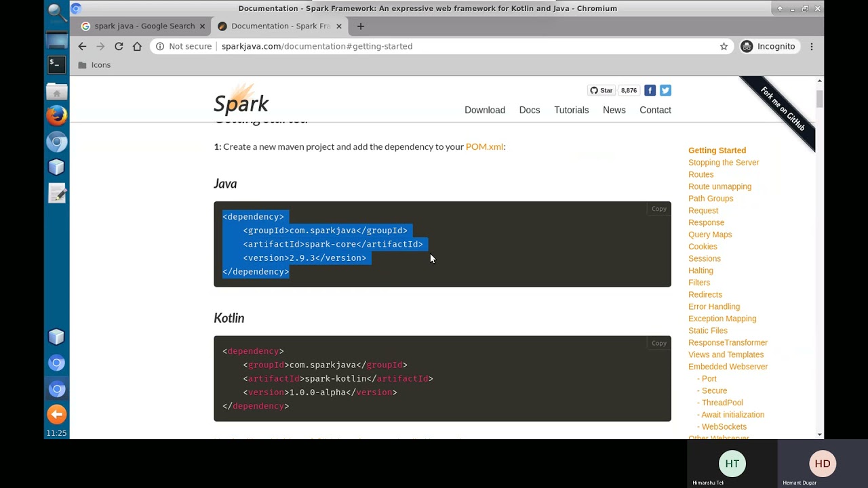Copy the Kotlin dependency snippet
The image size is (868, 488).
pos(659,343)
